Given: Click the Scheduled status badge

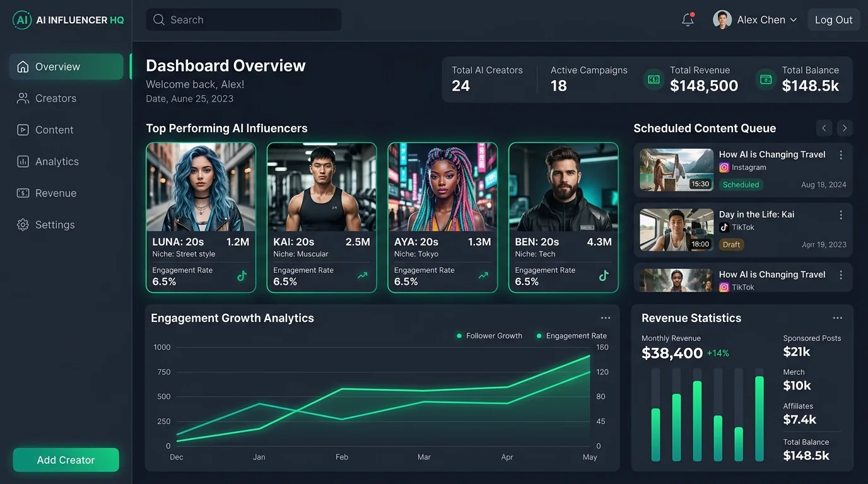Looking at the screenshot, I should tap(741, 185).
